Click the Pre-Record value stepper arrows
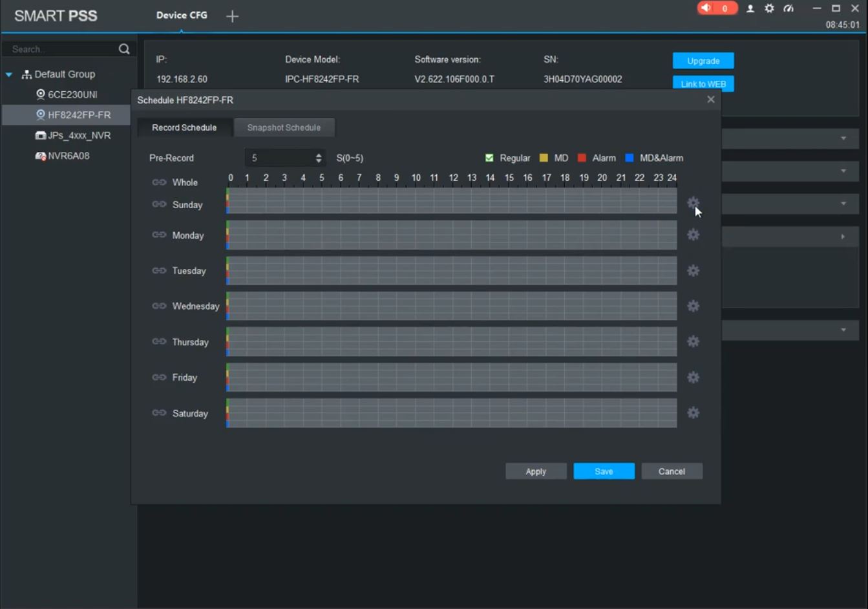The height and width of the screenshot is (609, 868). [x=318, y=158]
